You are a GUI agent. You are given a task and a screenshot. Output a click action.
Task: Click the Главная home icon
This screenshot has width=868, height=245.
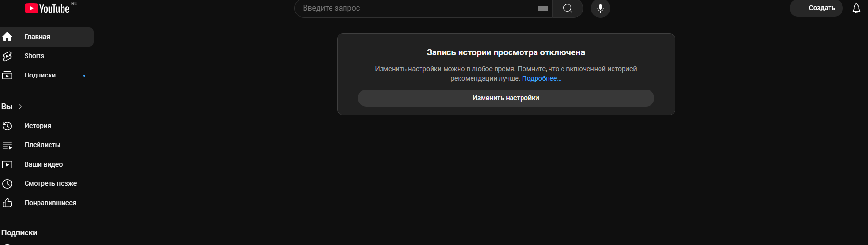[x=7, y=37]
